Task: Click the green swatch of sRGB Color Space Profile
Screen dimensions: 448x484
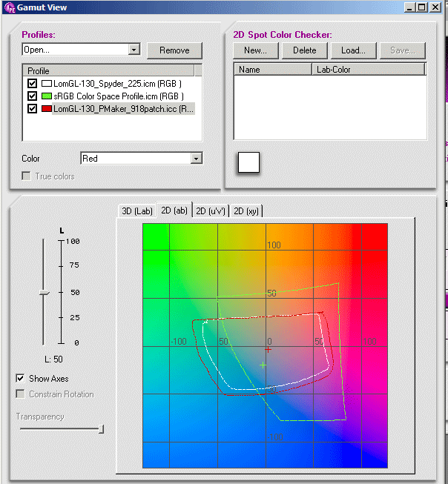Action: 46,96
